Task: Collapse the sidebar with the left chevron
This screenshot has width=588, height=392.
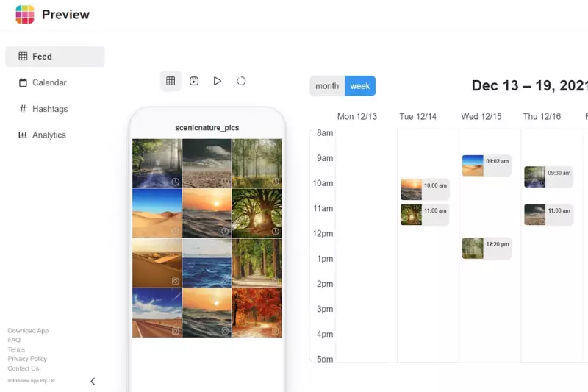Action: coord(93,382)
